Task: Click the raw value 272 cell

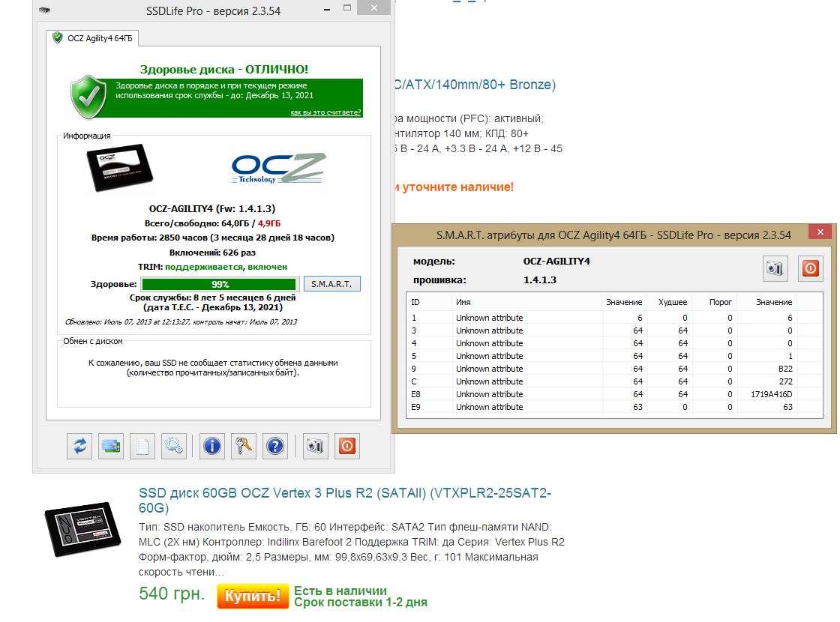Action: pyautogui.click(x=786, y=381)
